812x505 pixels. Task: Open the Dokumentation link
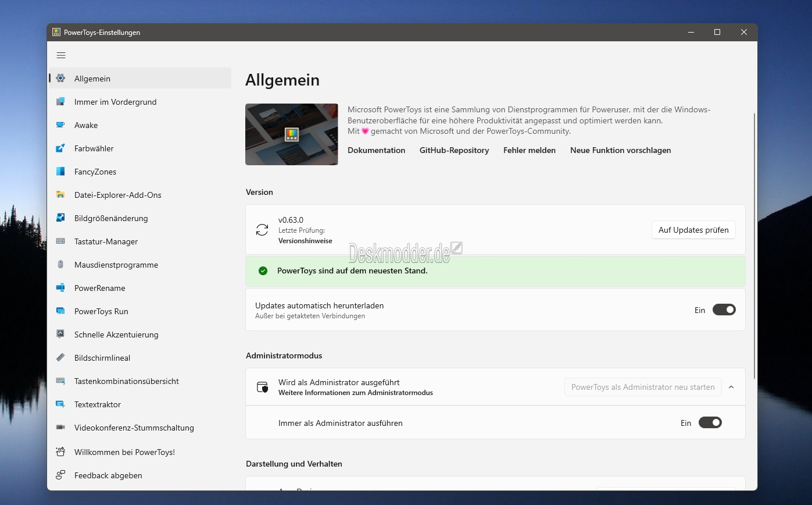coord(377,150)
